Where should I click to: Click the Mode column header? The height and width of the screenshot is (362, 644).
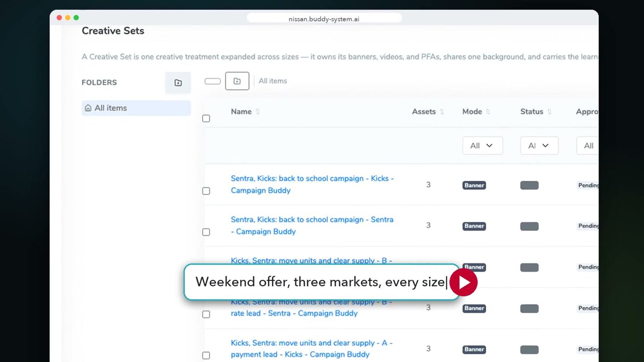[x=472, y=112]
